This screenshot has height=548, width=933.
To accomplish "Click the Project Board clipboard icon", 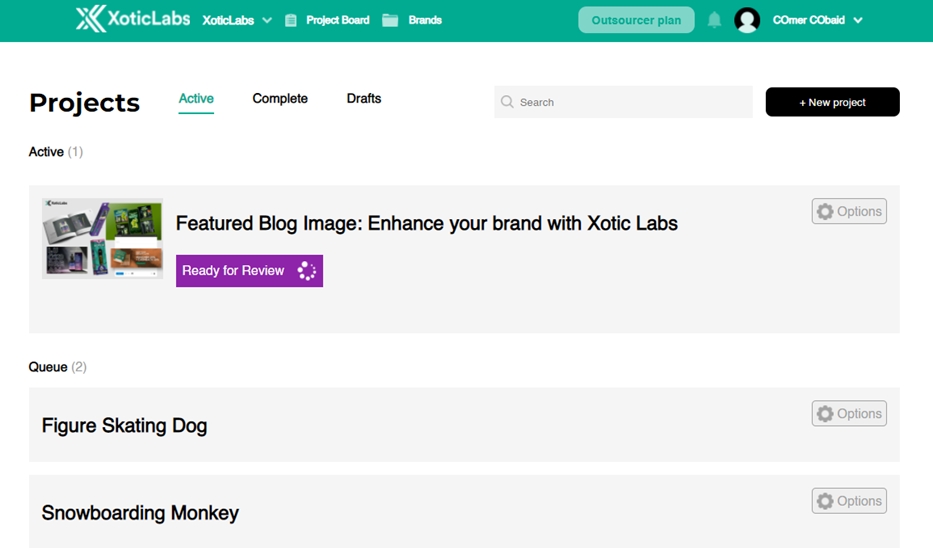I will [290, 20].
